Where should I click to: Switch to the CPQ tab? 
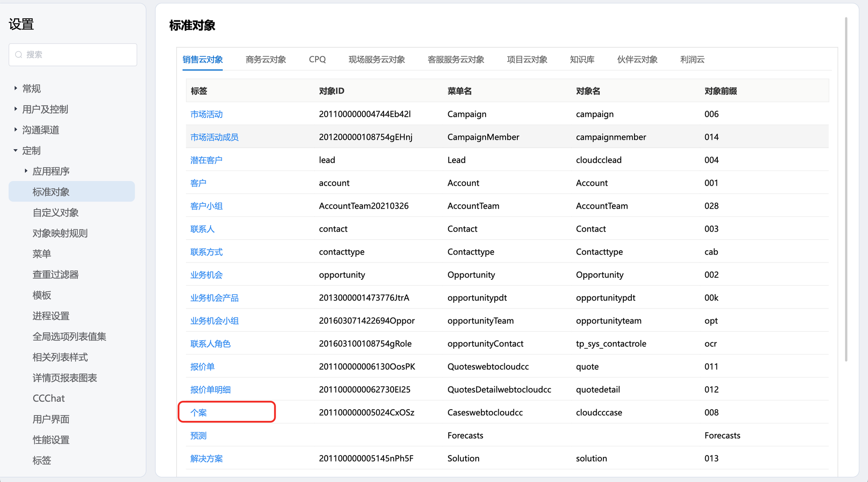click(x=317, y=59)
